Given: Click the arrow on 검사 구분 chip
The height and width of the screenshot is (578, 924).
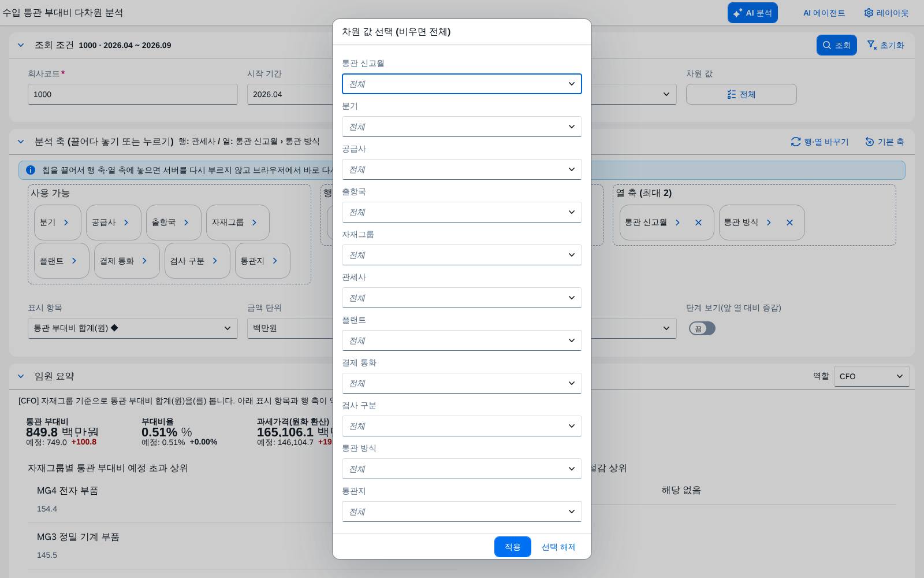Looking at the screenshot, I should [215, 261].
